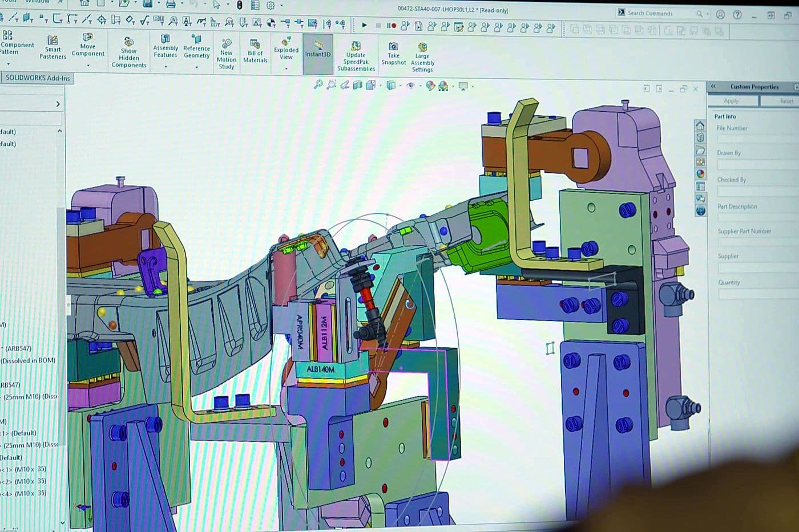
Task: Click the Zoom to Fit magnifier icon
Action: point(318,85)
